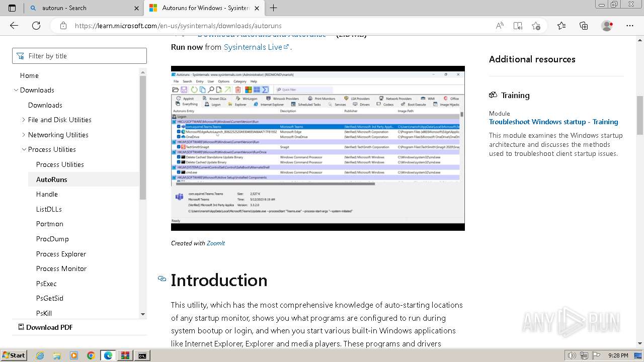
Task: Expand the Networking Utilities node
Action: point(24,135)
